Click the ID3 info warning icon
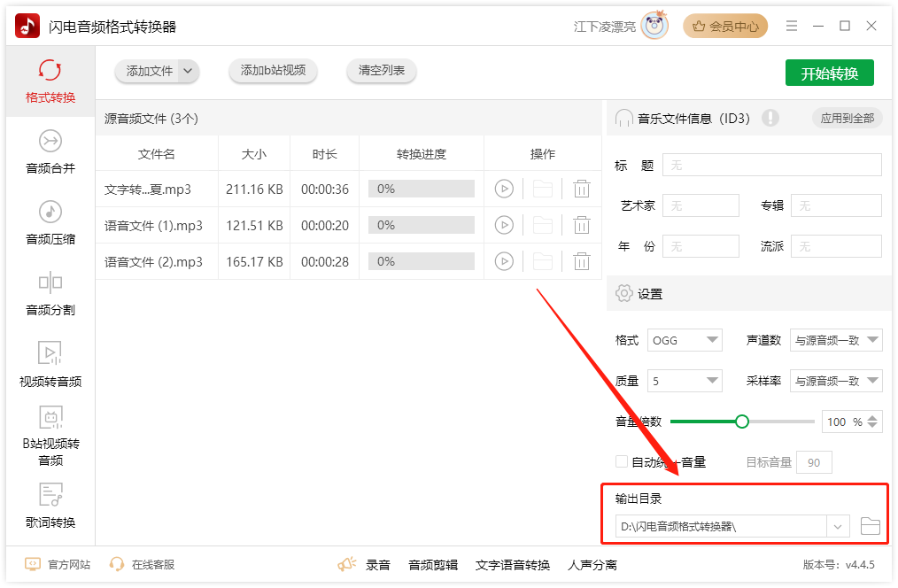Image resolution: width=898 pixels, height=588 pixels. point(770,118)
